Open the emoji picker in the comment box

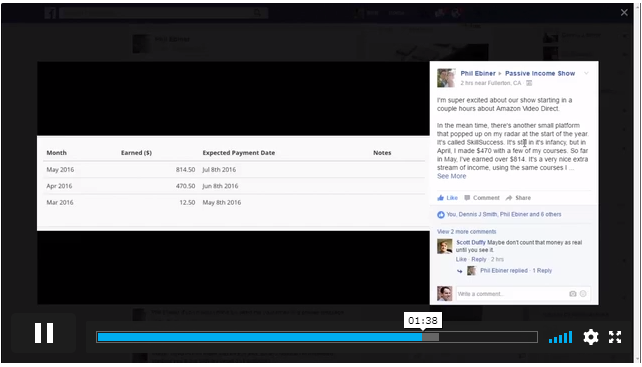583,294
